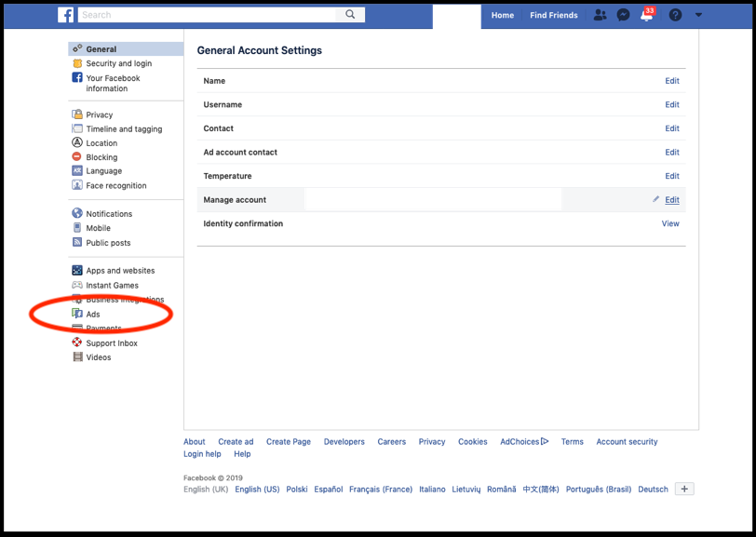Open the About footer link

click(195, 441)
